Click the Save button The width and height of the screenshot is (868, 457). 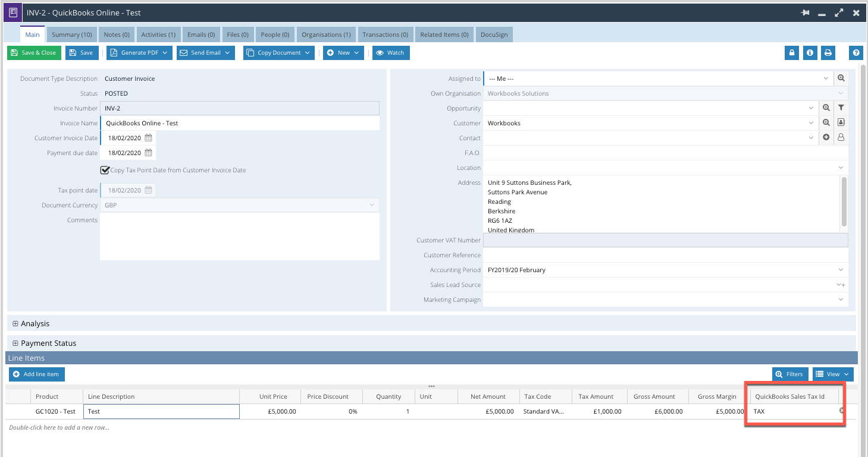tap(82, 53)
